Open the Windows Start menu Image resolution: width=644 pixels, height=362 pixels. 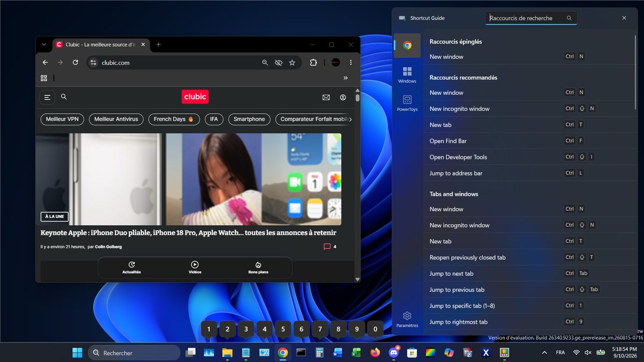77,353
